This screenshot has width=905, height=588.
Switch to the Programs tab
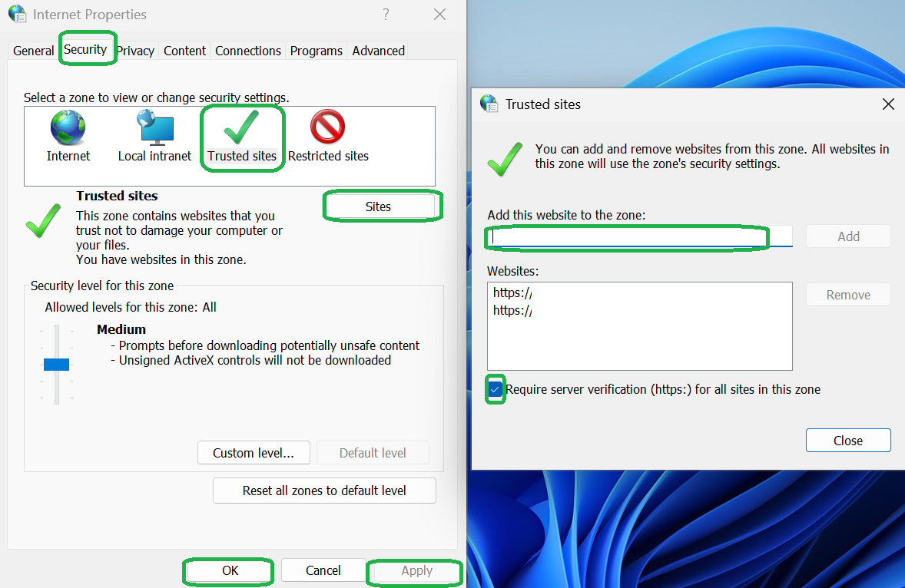(317, 51)
